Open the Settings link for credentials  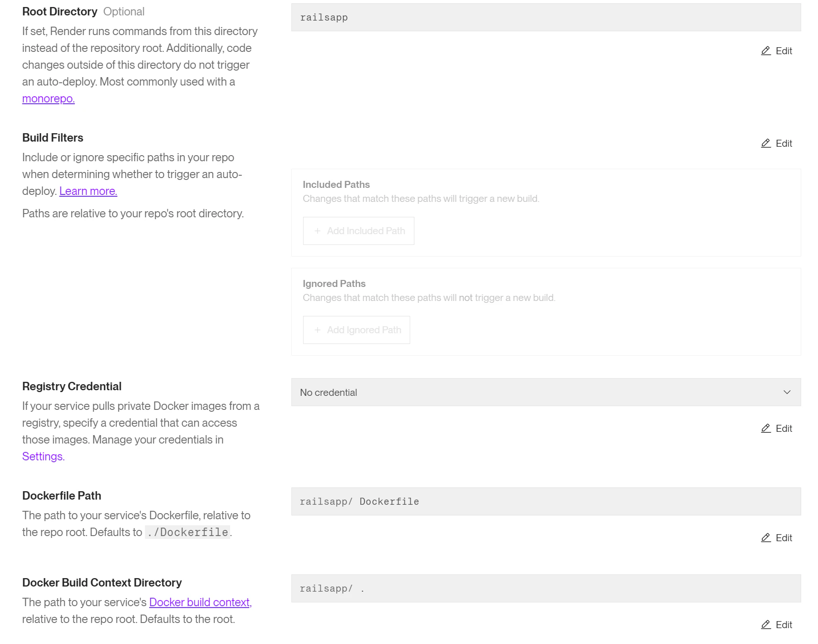click(43, 457)
